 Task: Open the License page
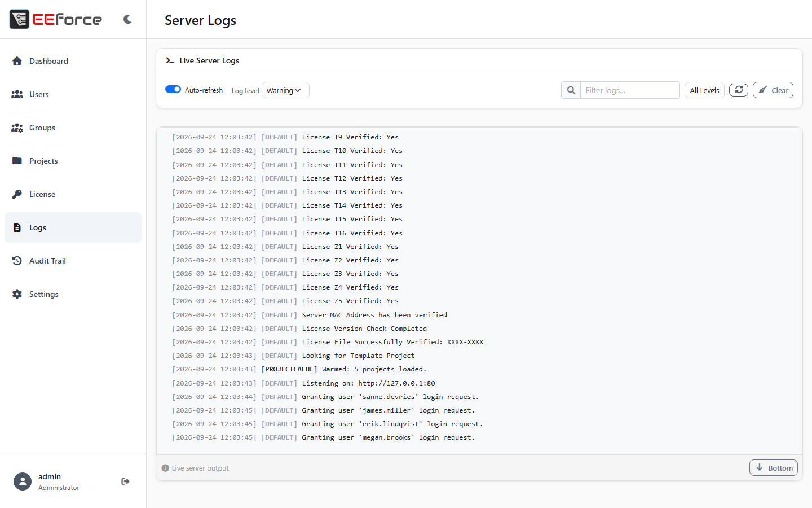click(x=73, y=194)
